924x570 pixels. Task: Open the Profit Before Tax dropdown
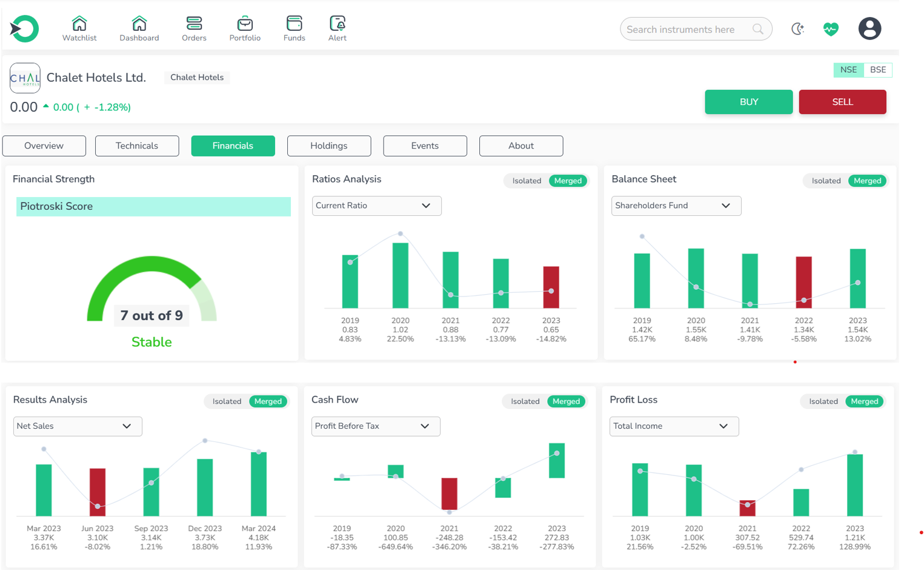point(376,426)
